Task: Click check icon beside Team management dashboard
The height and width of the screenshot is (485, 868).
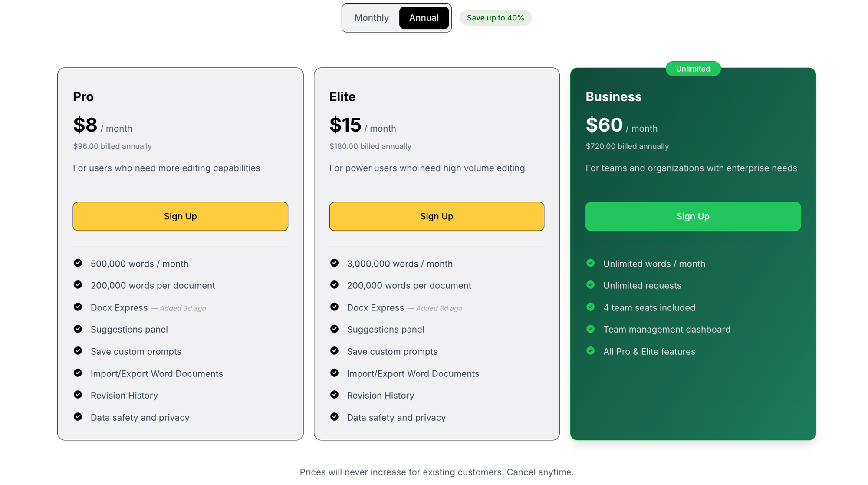Action: [590, 329]
